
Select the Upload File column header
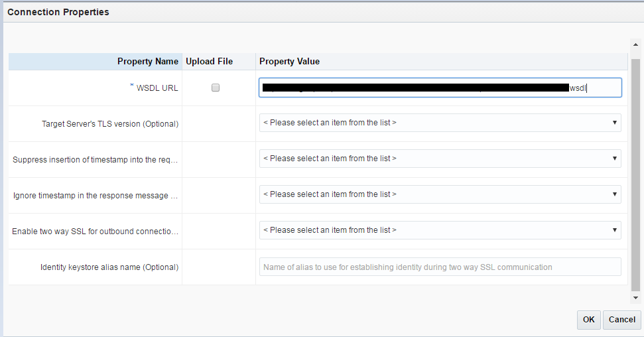(210, 61)
